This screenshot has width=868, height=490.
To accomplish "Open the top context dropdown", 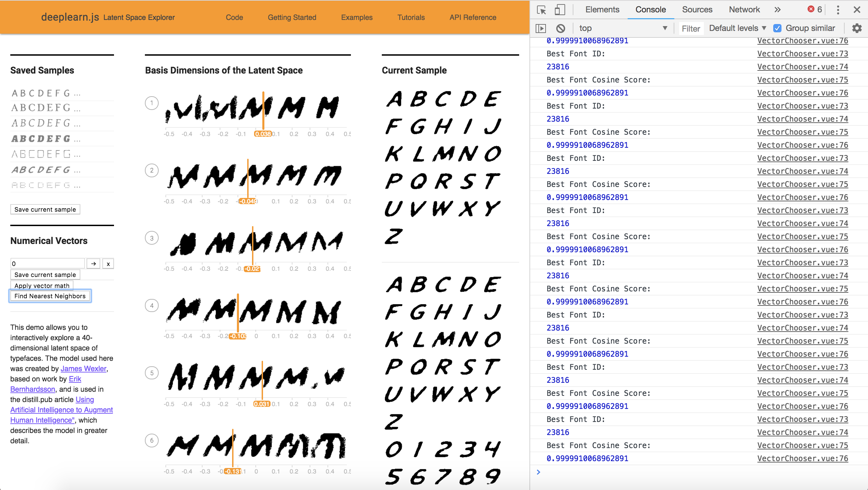I will (623, 28).
